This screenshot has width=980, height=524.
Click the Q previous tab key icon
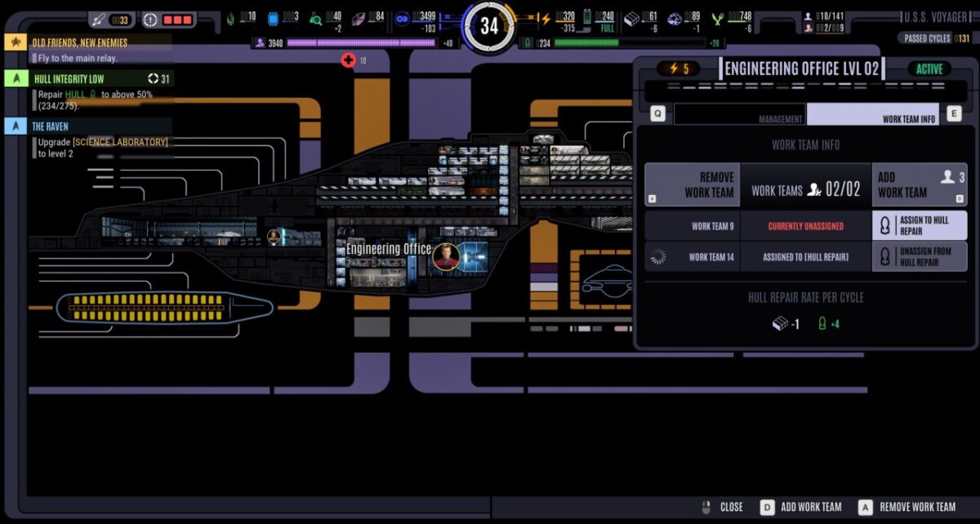657,114
